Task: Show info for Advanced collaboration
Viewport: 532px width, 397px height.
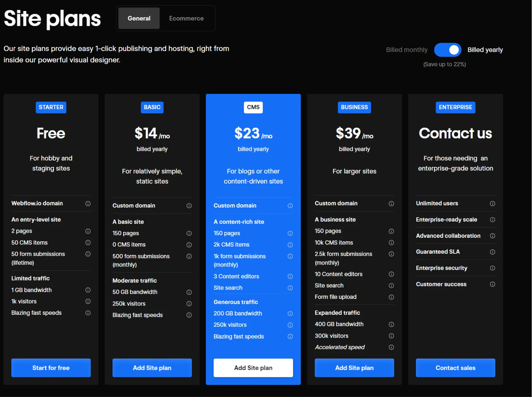Action: pyautogui.click(x=492, y=236)
